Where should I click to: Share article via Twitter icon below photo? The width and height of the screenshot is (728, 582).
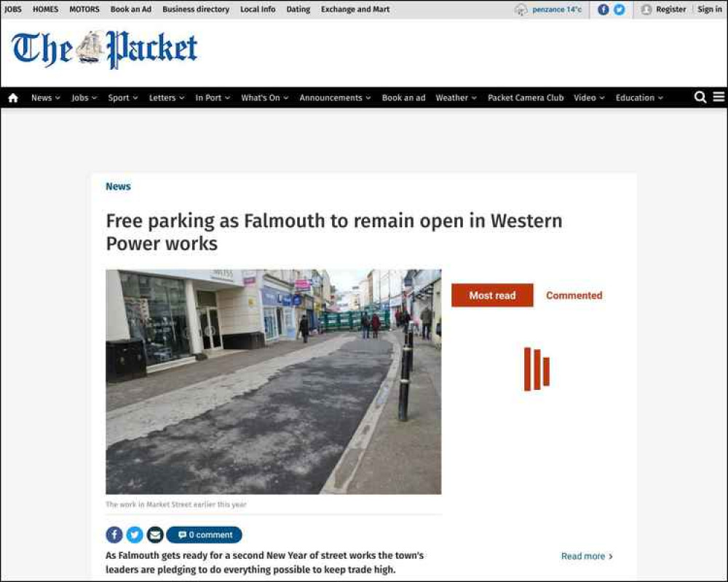click(135, 535)
